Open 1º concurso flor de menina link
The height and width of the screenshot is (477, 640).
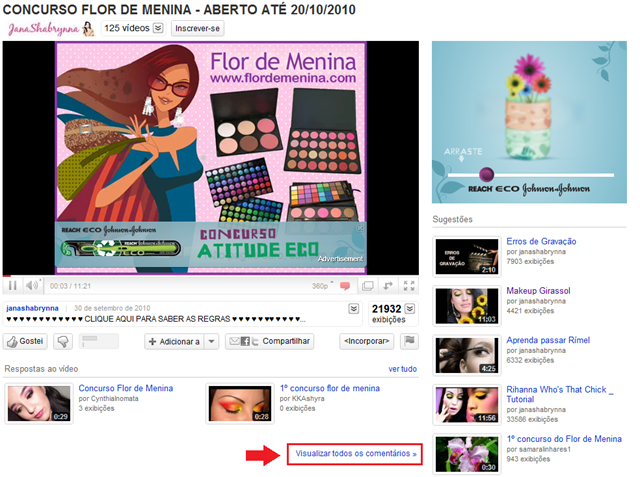point(330,388)
